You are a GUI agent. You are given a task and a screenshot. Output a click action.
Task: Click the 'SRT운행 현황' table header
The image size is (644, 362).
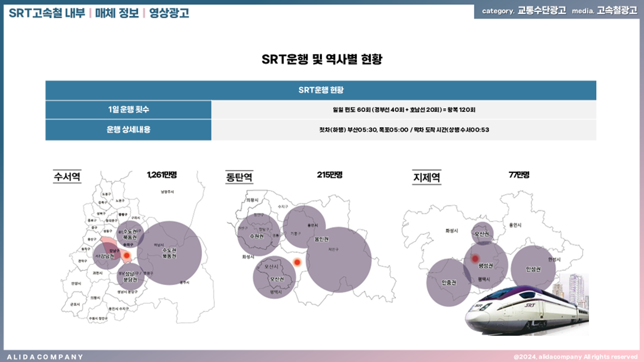tap(321, 90)
